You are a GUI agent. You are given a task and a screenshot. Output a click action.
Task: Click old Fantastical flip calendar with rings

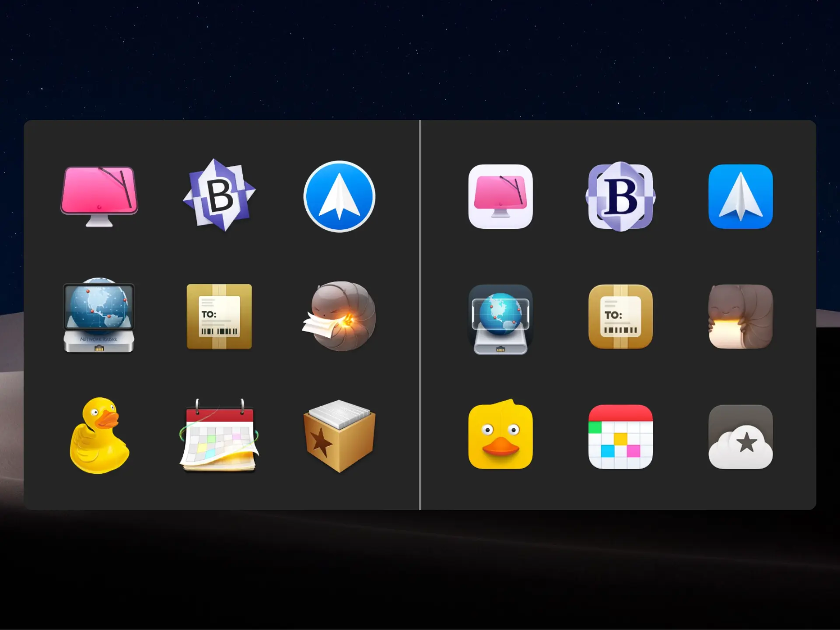[x=219, y=436]
